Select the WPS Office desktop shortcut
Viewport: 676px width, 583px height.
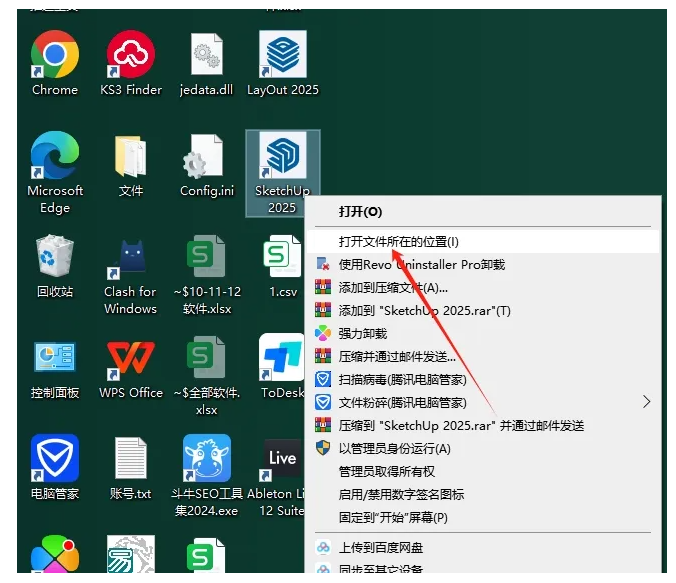[x=131, y=369]
